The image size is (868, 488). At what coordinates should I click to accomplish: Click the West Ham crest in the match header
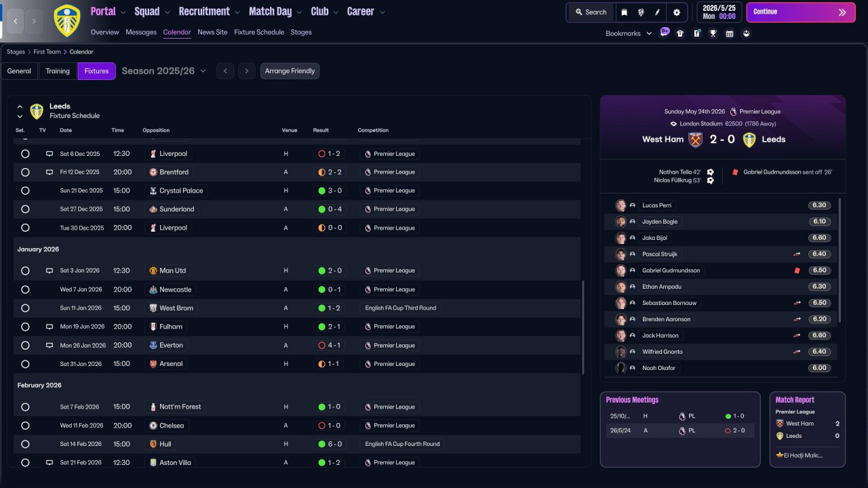click(x=695, y=140)
